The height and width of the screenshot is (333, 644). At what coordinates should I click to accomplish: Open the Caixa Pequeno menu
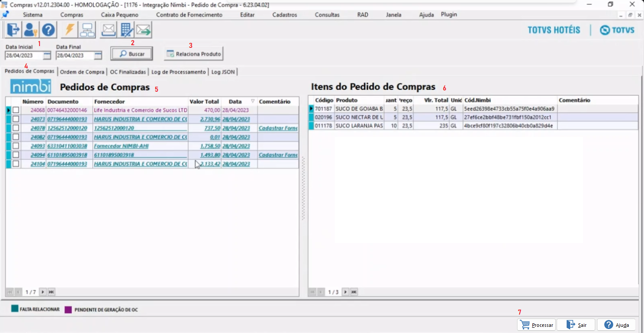coord(119,14)
